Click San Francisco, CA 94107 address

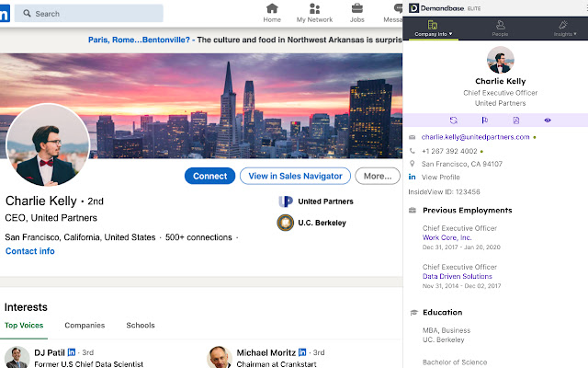(x=461, y=164)
